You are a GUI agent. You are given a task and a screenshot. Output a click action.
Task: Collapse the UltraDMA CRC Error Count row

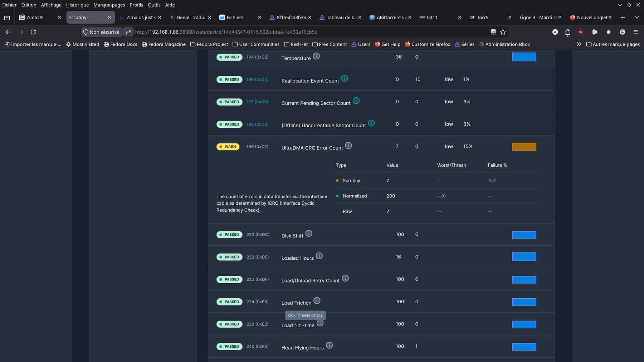(381, 146)
